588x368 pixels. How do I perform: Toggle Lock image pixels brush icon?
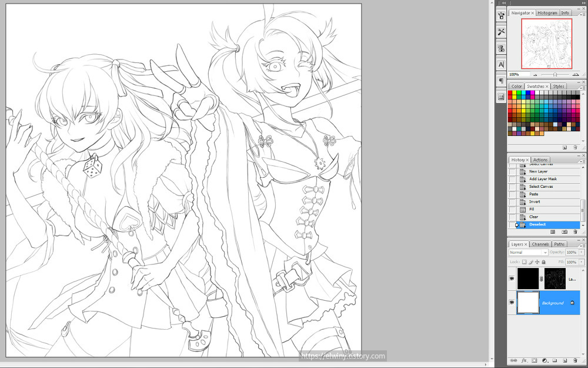[x=530, y=262]
